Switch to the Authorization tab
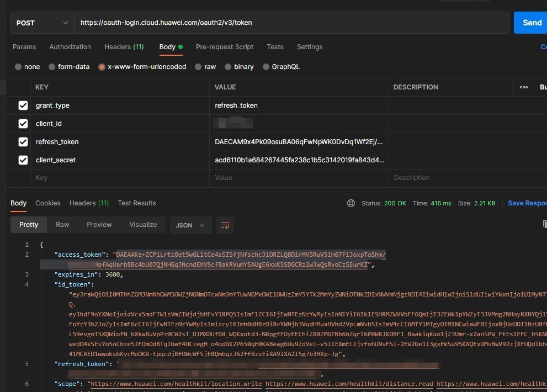Viewport: 547px width, 392px height. coord(70,47)
